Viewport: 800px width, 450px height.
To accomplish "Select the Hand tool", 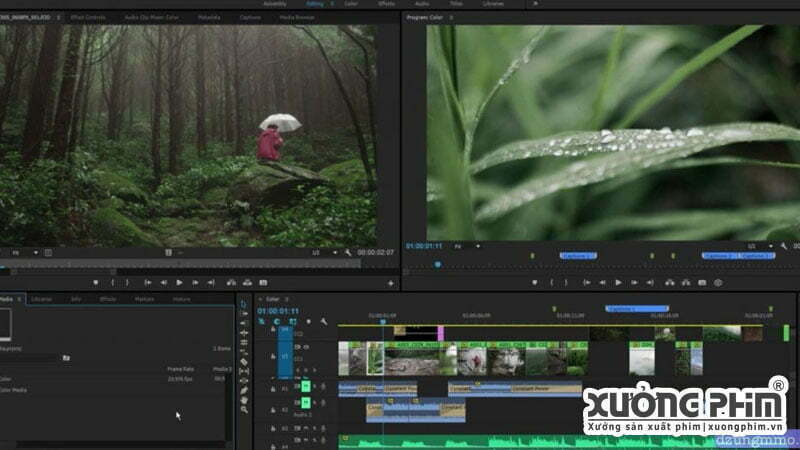I will coord(244,401).
